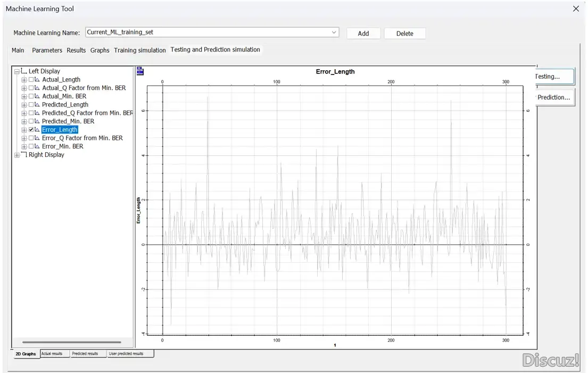Click the graph toolbar icon above the chart

(x=140, y=71)
